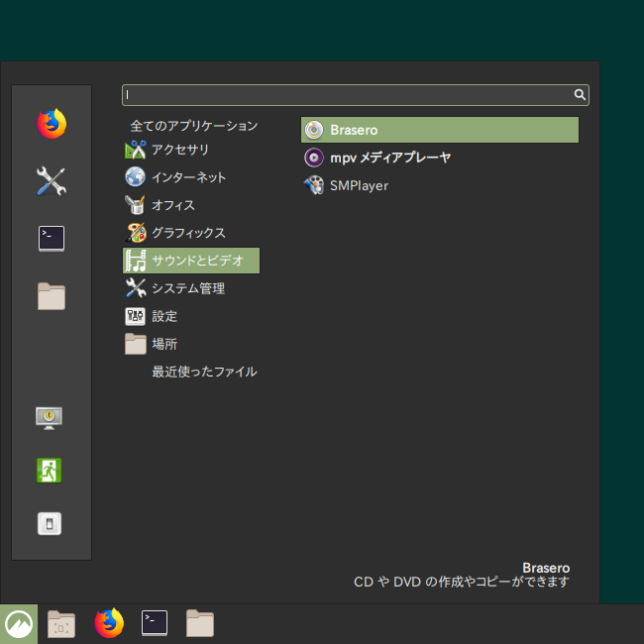The image size is (644, 644).
Task: Launch mpv メディアプレーヤ
Action: 440,158
